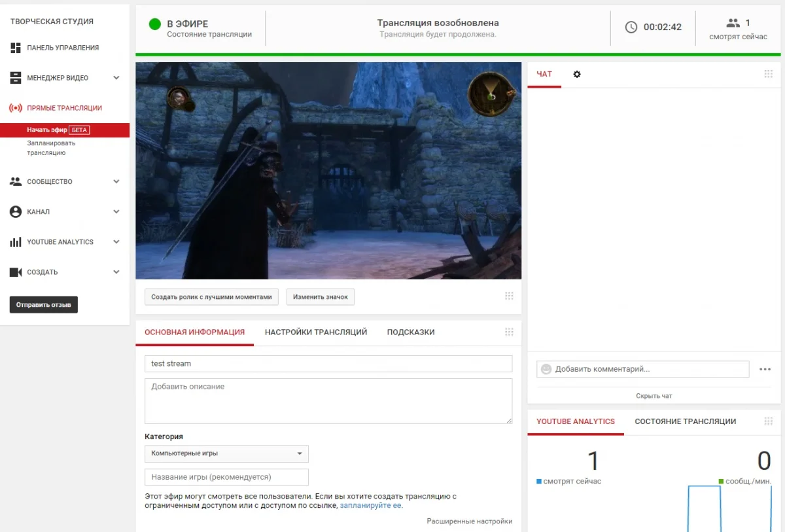Expand Менеджер видео sidebar section

tap(116, 78)
